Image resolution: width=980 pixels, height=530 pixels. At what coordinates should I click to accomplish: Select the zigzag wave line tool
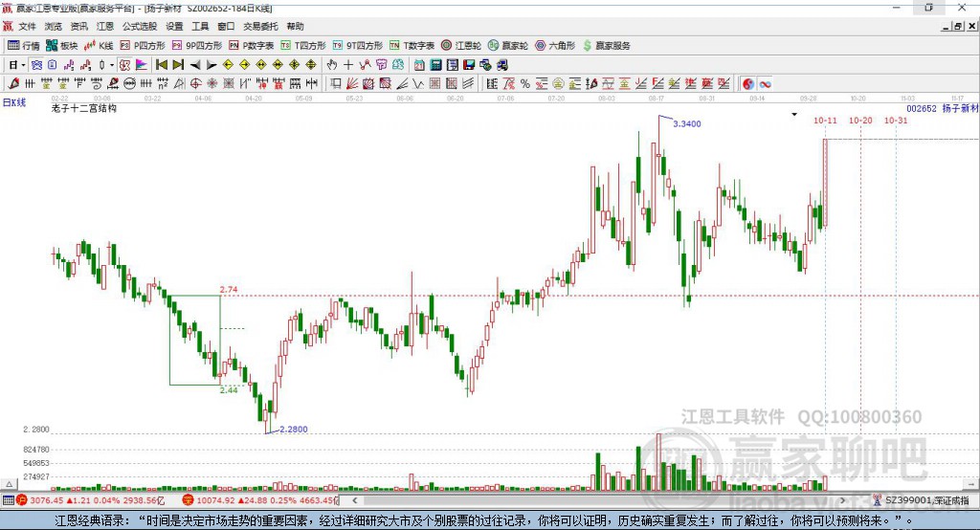(x=417, y=84)
